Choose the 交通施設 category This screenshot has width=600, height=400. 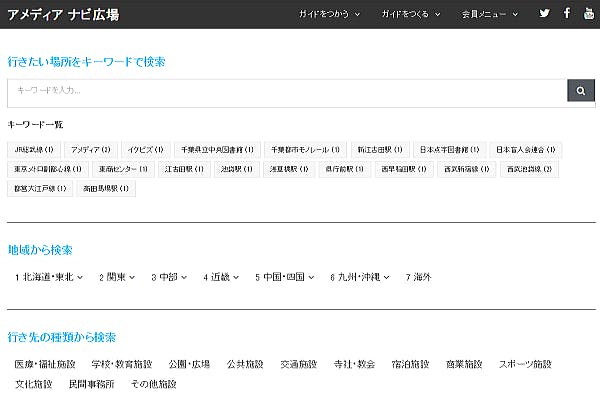click(298, 364)
